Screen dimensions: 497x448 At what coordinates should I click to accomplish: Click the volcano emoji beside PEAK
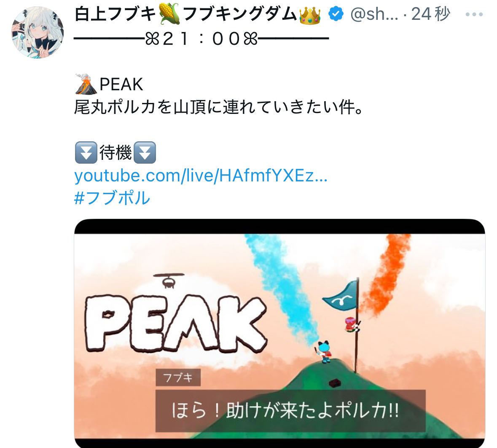(x=86, y=84)
